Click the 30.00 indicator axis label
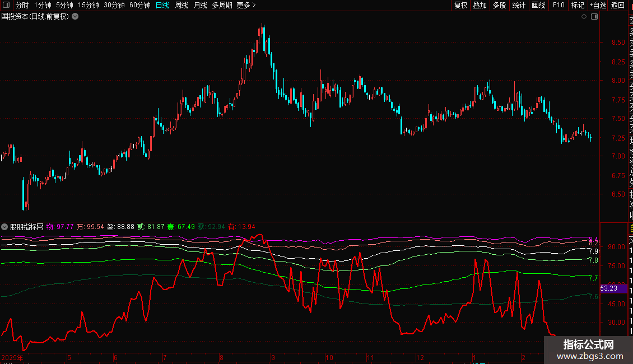633x364 pixels. pos(616,323)
